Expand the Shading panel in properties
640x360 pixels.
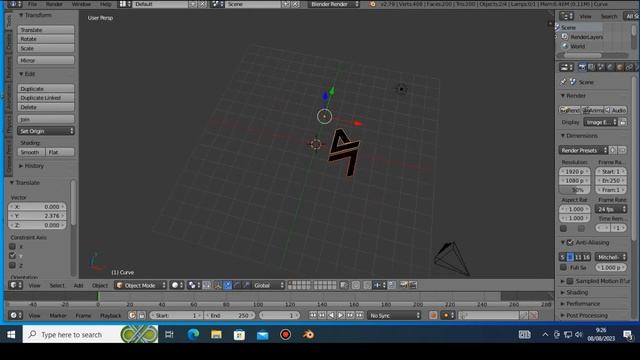coord(575,292)
